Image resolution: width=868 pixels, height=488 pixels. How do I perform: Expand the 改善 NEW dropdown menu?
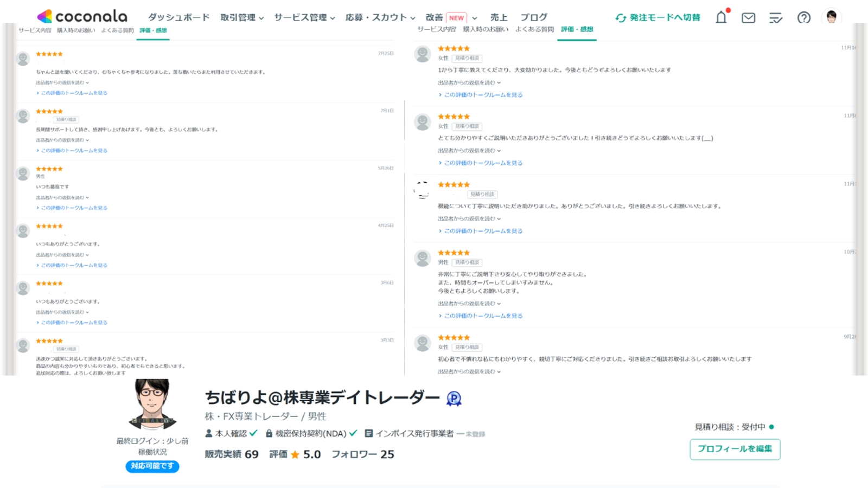point(445,17)
